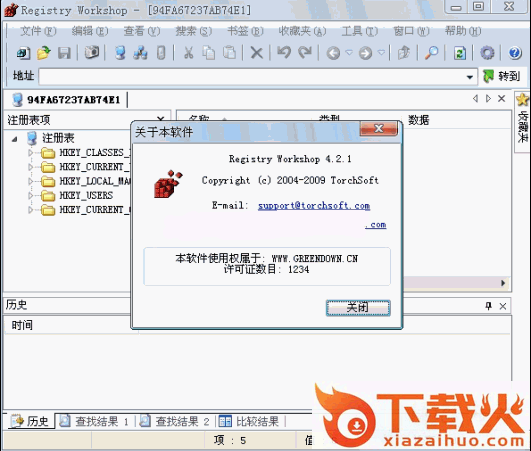
Task: Click the grey disconnect device icon
Action: pos(161,53)
